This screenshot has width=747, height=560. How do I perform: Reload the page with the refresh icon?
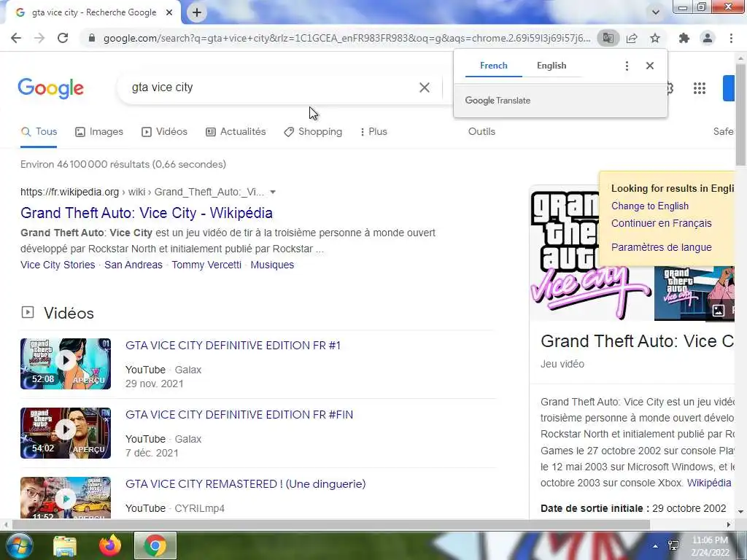63,38
